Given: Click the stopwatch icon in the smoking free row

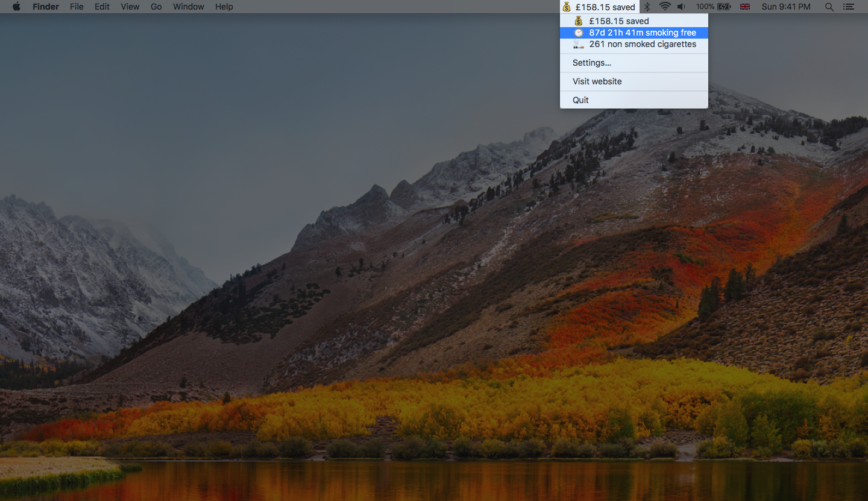Looking at the screenshot, I should [579, 33].
